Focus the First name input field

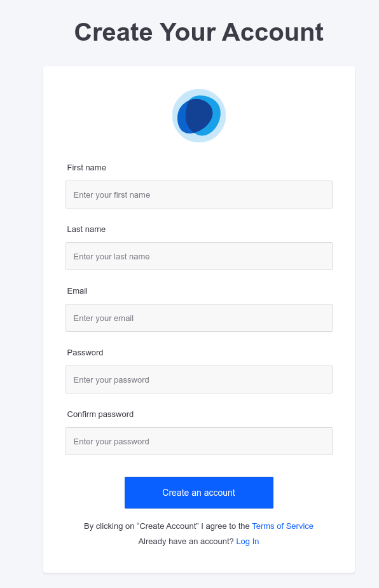199,195
